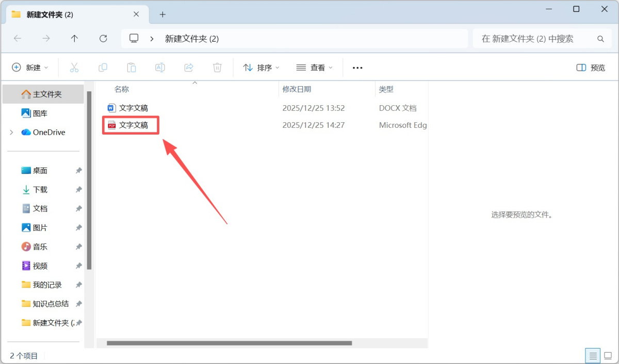Go to 主文件夹 in the sidebar
Viewport: 619px width, 364px height.
43,94
